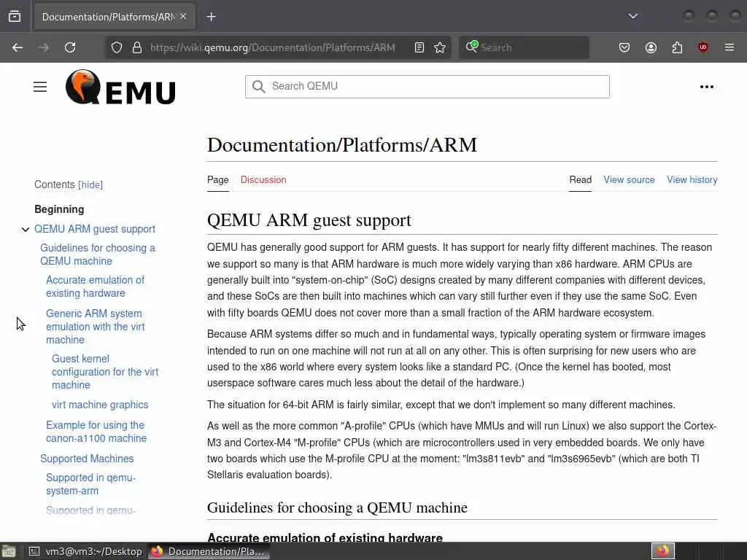Image resolution: width=747 pixels, height=560 pixels.
Task: Open a new browser tab
Action: pos(211,17)
